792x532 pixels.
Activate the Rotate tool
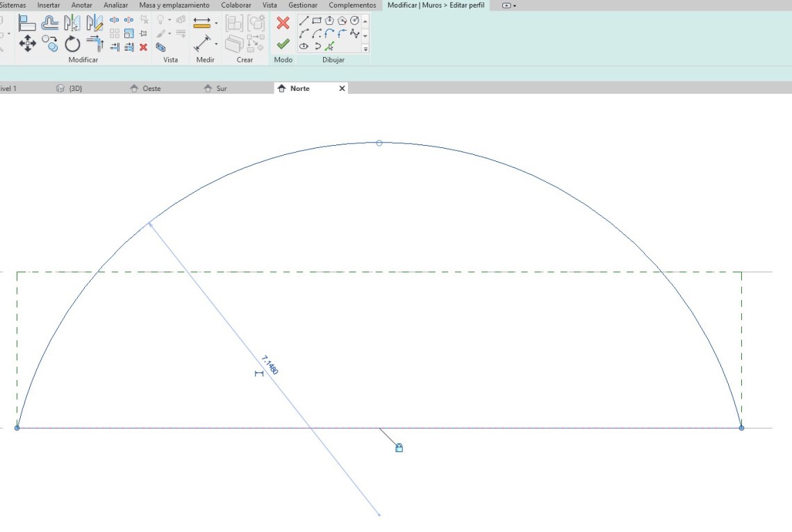pyautogui.click(x=73, y=44)
